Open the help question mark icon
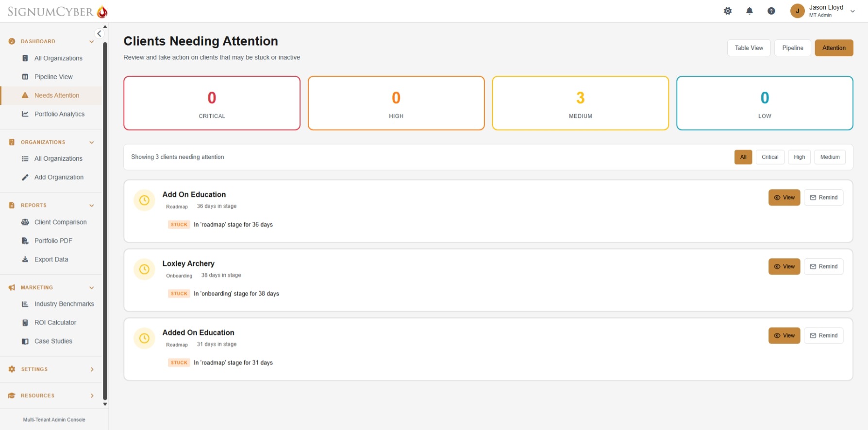Viewport: 868px width, 430px height. (x=771, y=11)
